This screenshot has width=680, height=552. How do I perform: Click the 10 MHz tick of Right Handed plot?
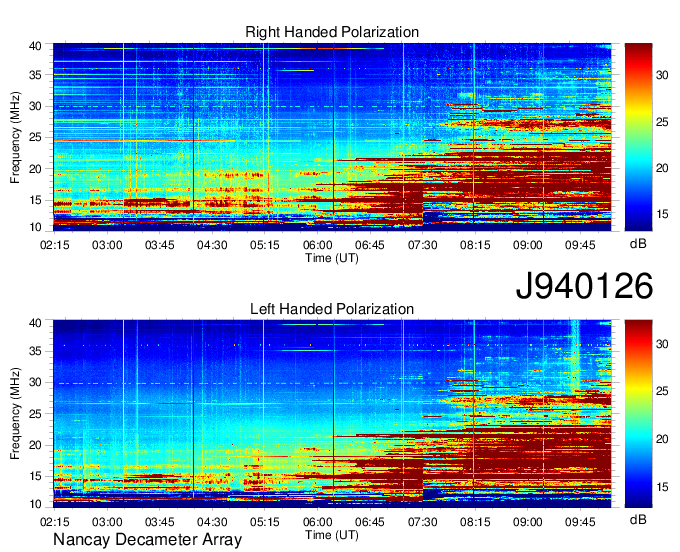[35, 227]
